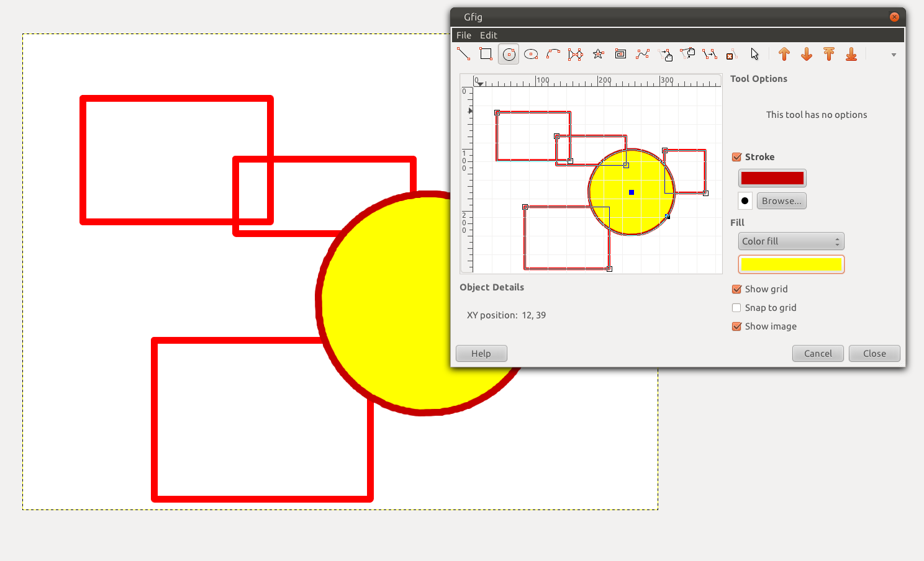Select the Ellipse tool
Image resolution: width=924 pixels, height=561 pixels.
(531, 54)
